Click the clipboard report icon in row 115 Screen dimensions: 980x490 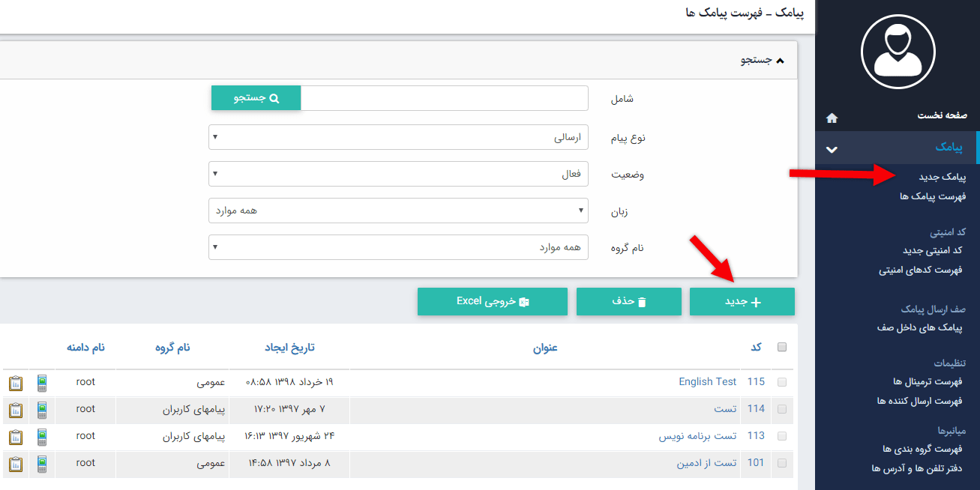(x=16, y=383)
